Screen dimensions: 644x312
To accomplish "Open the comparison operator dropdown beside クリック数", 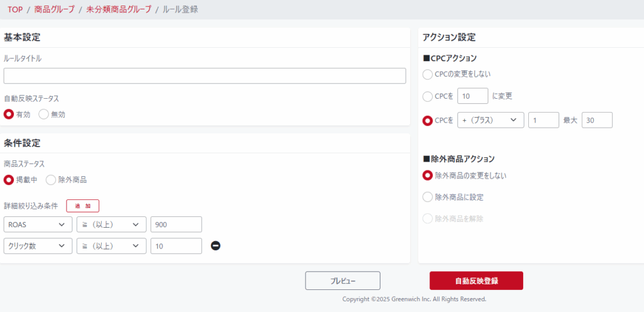I will [x=111, y=246].
